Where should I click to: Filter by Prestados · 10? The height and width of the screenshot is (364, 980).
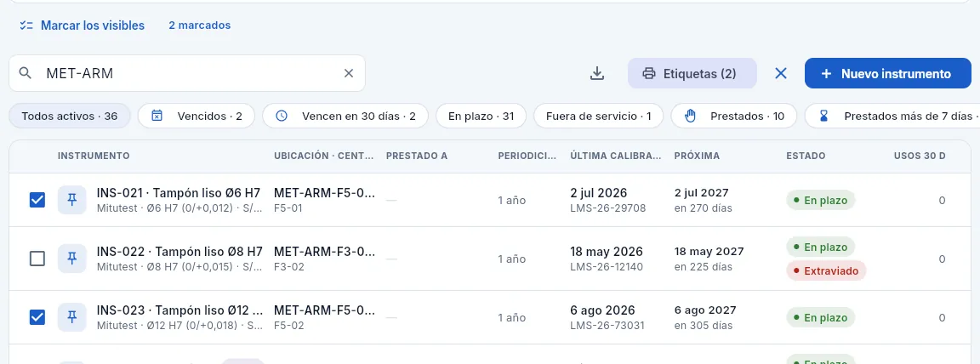734,117
